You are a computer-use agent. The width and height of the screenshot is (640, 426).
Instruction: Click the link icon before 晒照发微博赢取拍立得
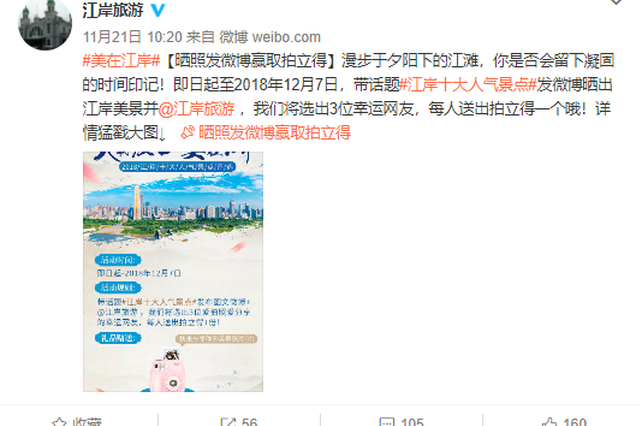pyautogui.click(x=187, y=132)
